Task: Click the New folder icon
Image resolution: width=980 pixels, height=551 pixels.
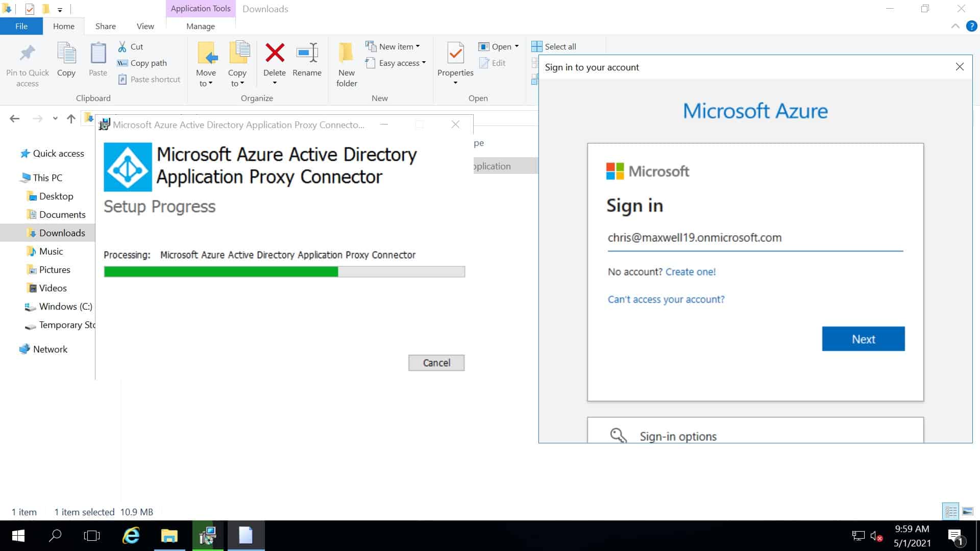Action: point(347,53)
